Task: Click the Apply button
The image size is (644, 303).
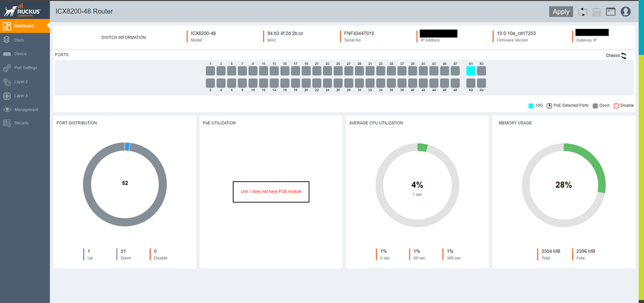Action: [x=561, y=12]
